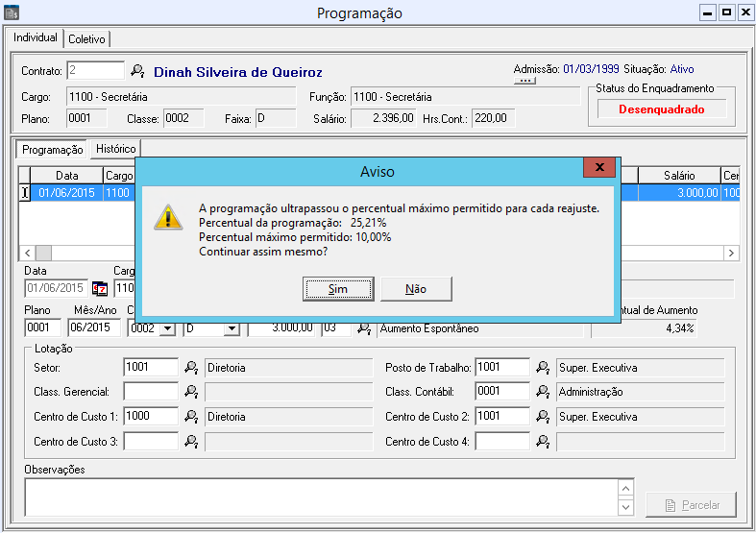Click the grid horizontal scrollbar thumb

[44, 253]
